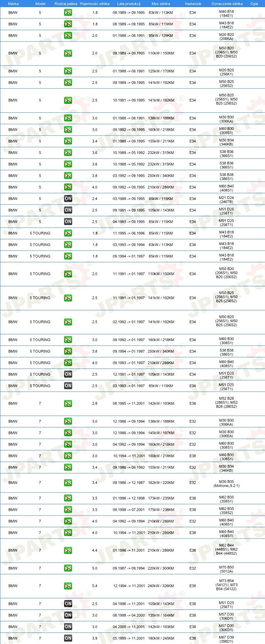This screenshot has width=265, height=644.
Task: Select the engine code M30 B30 (306EA)
Action: click(226, 434)
